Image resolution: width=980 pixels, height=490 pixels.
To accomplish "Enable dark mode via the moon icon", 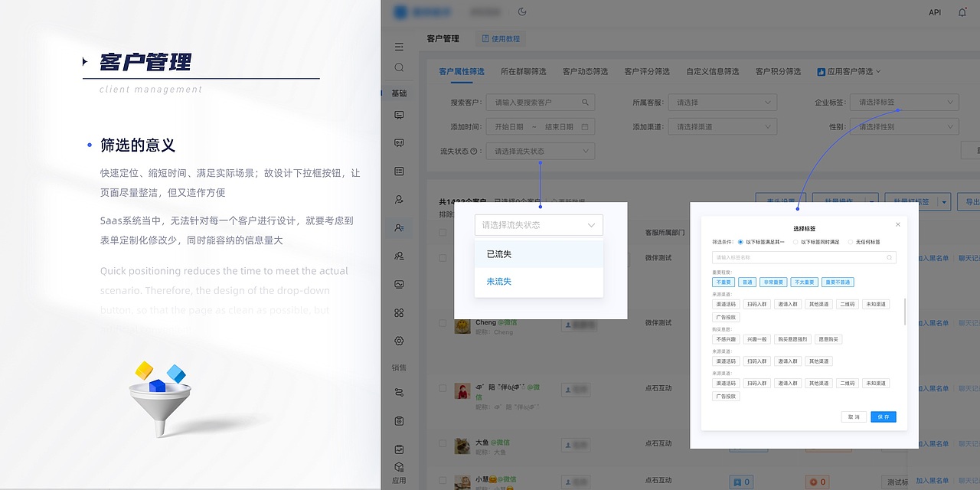I will pyautogui.click(x=521, y=11).
